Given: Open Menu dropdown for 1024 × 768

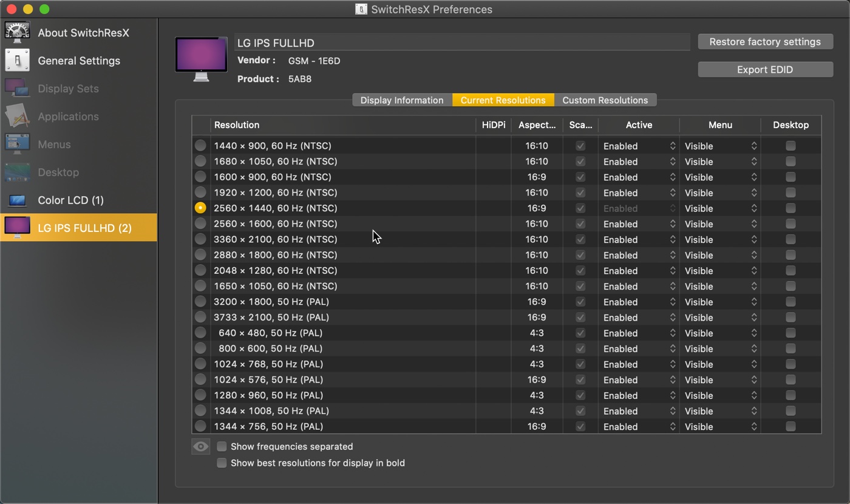Looking at the screenshot, I should (x=721, y=364).
